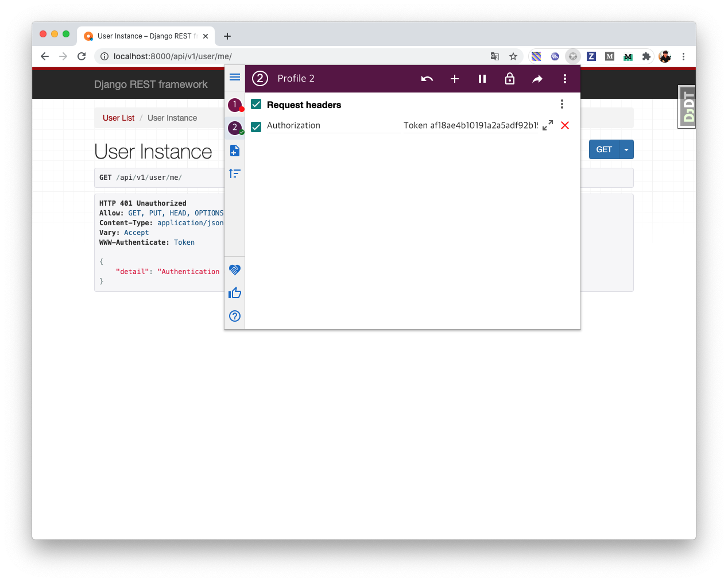728x582 pixels.
Task: Open the extensions puzzle menu
Action: (646, 56)
